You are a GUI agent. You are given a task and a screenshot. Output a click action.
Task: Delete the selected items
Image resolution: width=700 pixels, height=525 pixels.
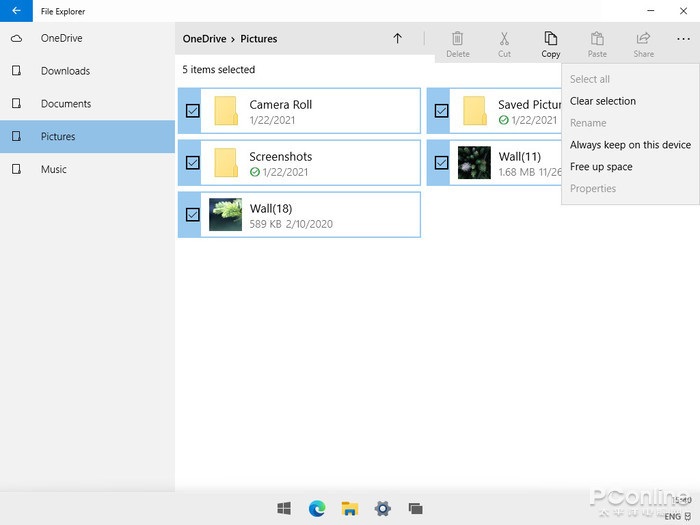458,44
